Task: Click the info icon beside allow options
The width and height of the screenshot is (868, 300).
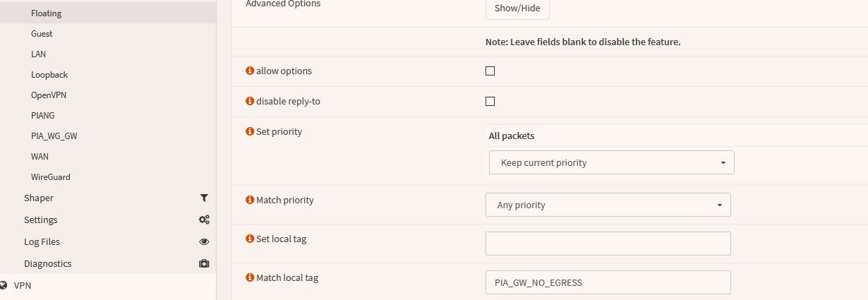Action: pyautogui.click(x=250, y=71)
